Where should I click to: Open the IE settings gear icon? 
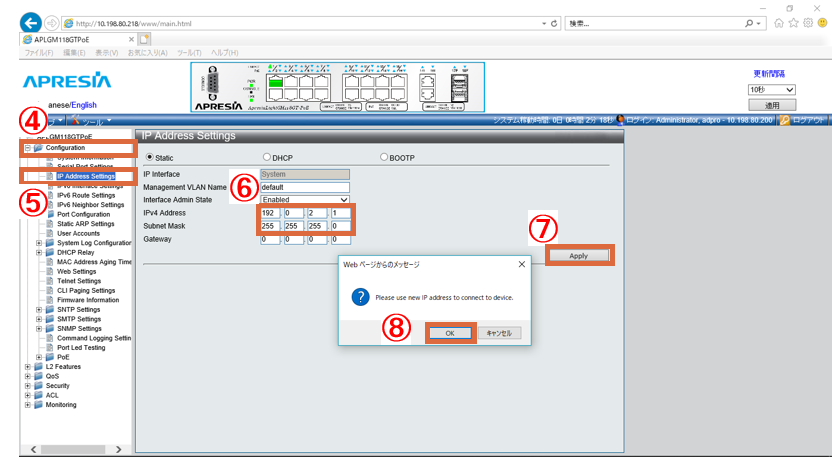pyautogui.click(x=807, y=22)
